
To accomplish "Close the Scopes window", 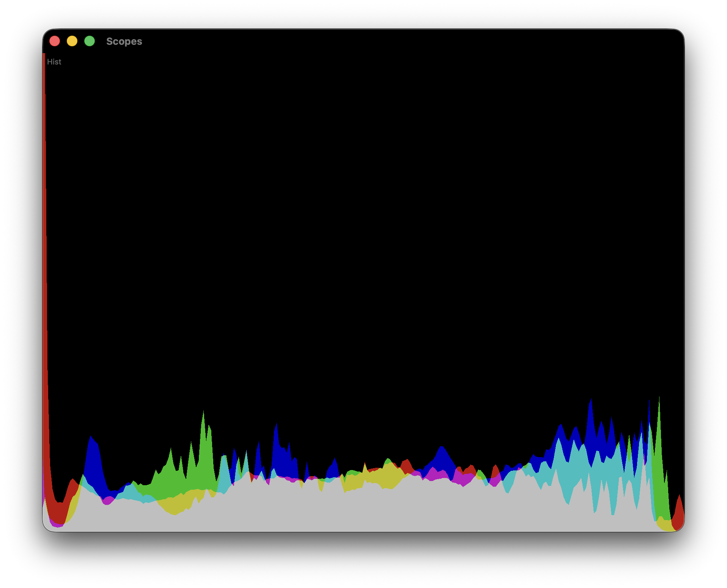I will point(55,40).
